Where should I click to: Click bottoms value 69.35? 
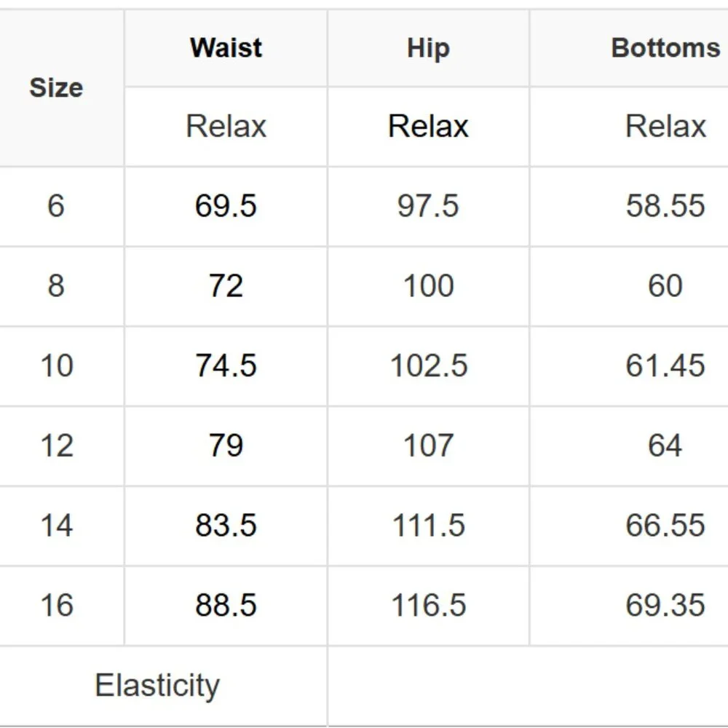[x=665, y=605]
